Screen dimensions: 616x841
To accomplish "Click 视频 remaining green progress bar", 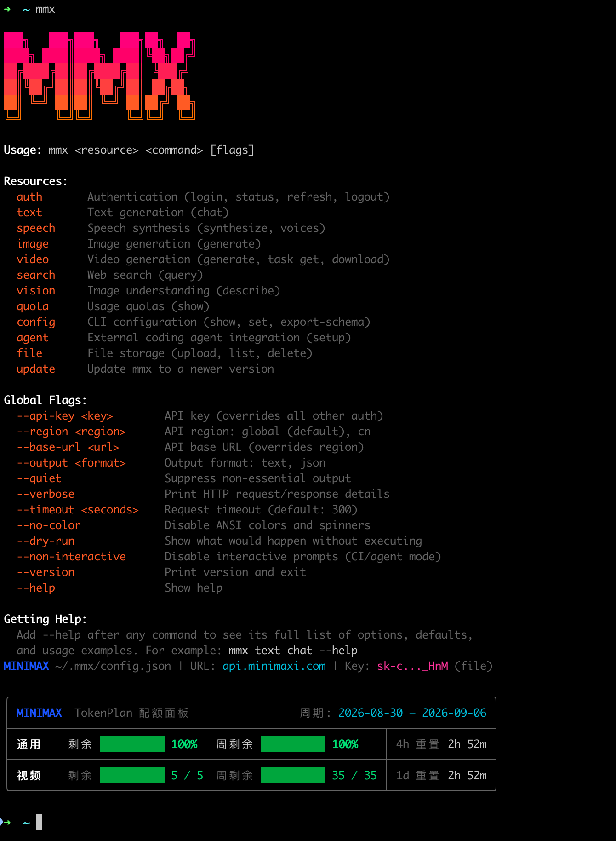I will coord(132,776).
